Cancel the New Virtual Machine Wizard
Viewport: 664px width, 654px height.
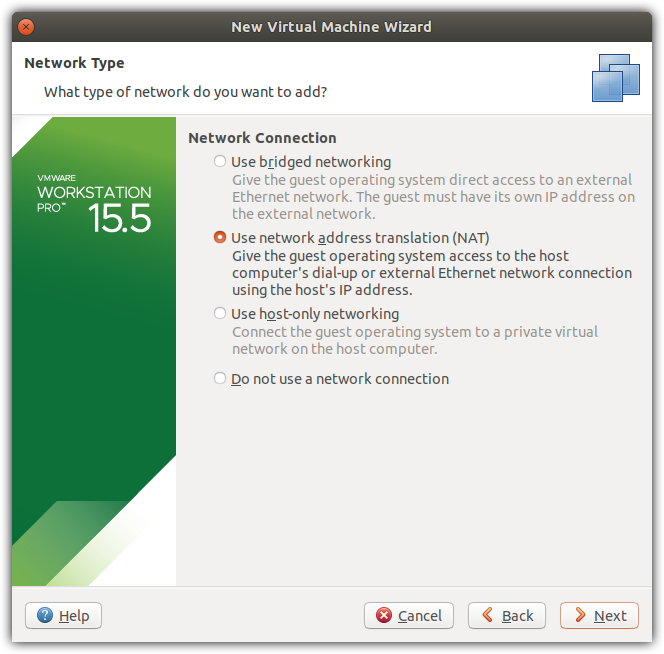(409, 615)
